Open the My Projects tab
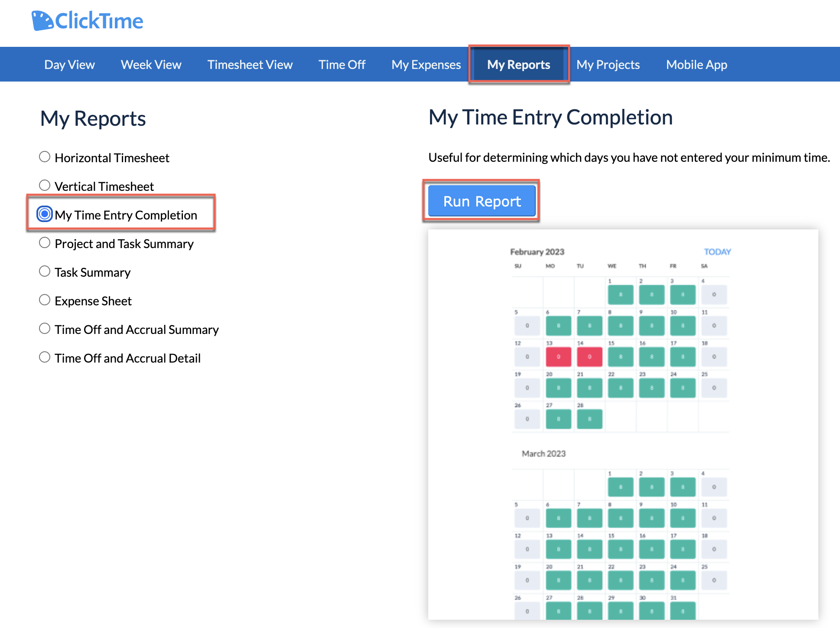The height and width of the screenshot is (628, 840). click(608, 65)
